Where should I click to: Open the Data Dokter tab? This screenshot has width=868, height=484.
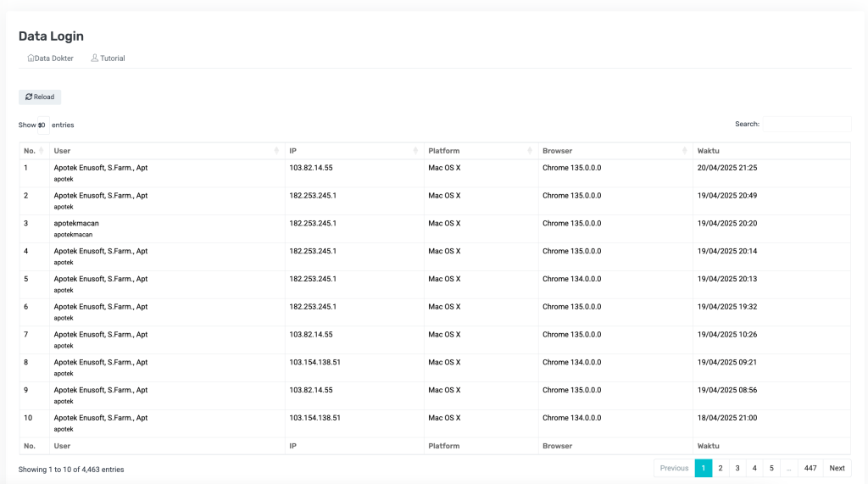(53, 58)
